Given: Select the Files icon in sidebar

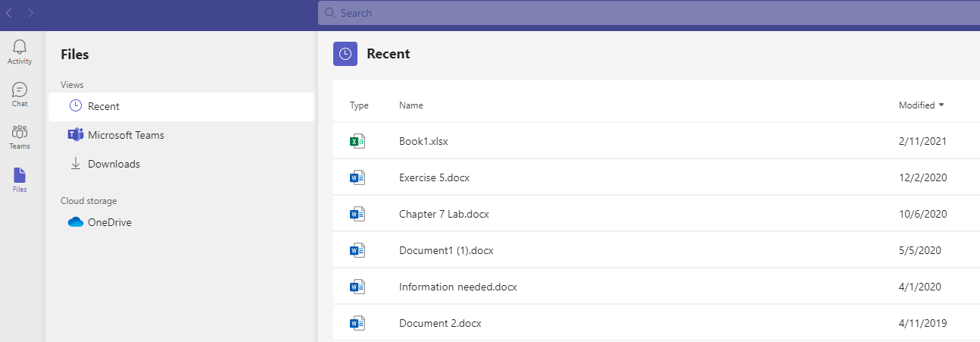Looking at the screenshot, I should (x=20, y=175).
